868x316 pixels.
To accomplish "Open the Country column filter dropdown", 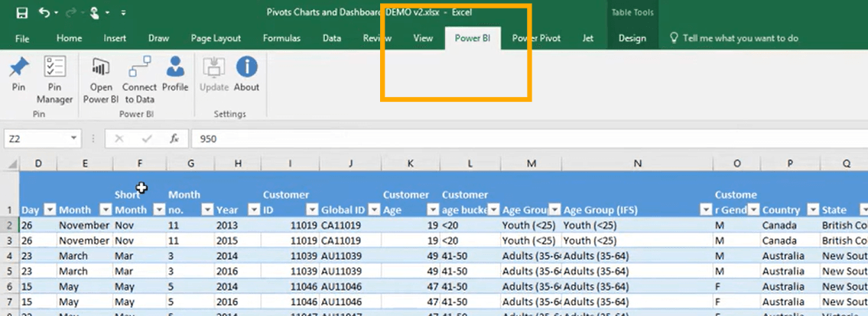I will point(813,210).
